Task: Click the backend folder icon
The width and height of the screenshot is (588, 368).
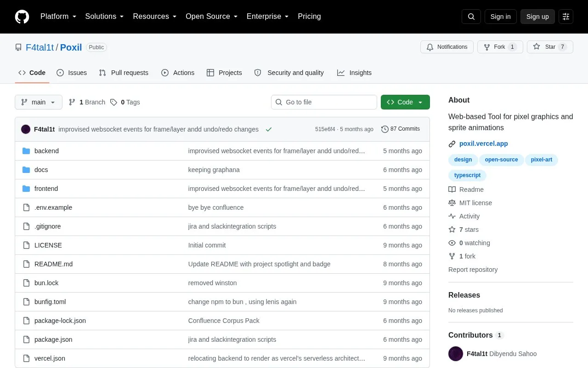Action: pyautogui.click(x=26, y=151)
